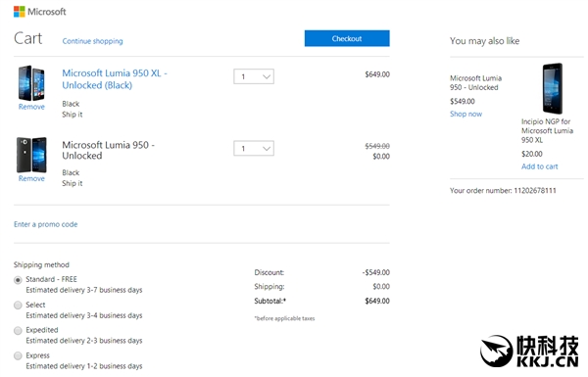This screenshot has height=377, width=588.
Task: Click the Microsoft logo
Action: click(40, 12)
